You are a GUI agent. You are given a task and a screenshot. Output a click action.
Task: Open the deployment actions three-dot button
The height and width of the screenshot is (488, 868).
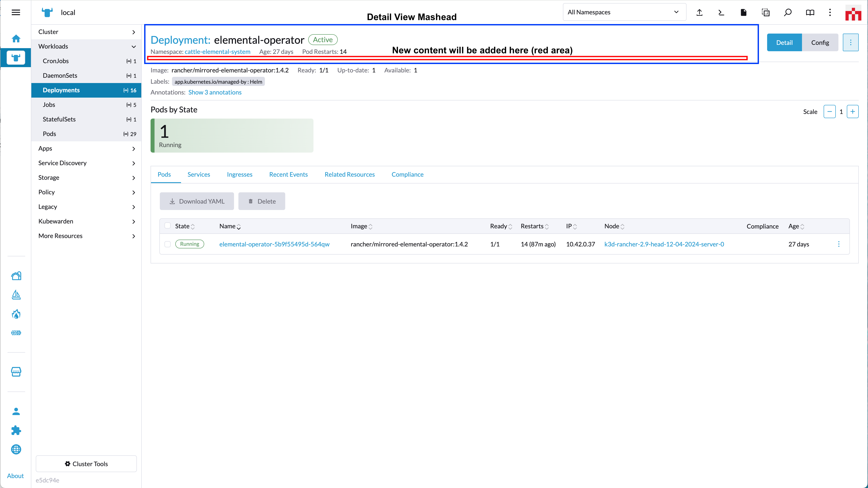(851, 42)
